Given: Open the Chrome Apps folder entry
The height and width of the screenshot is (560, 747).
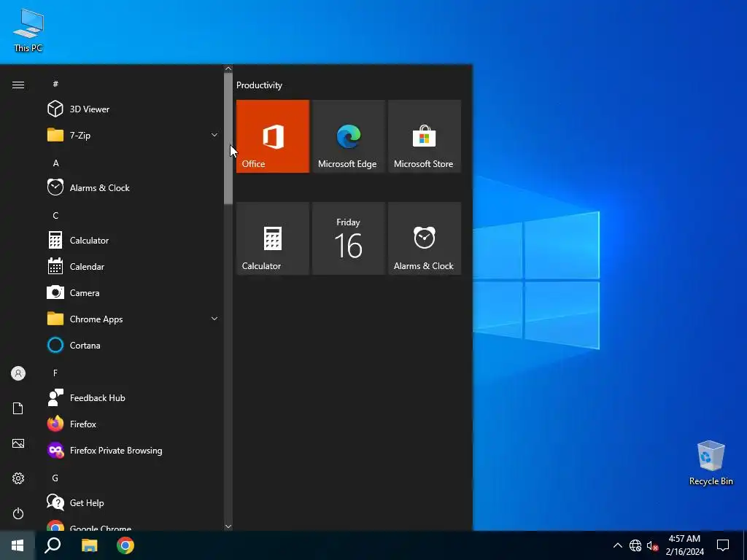Looking at the screenshot, I should [x=131, y=319].
